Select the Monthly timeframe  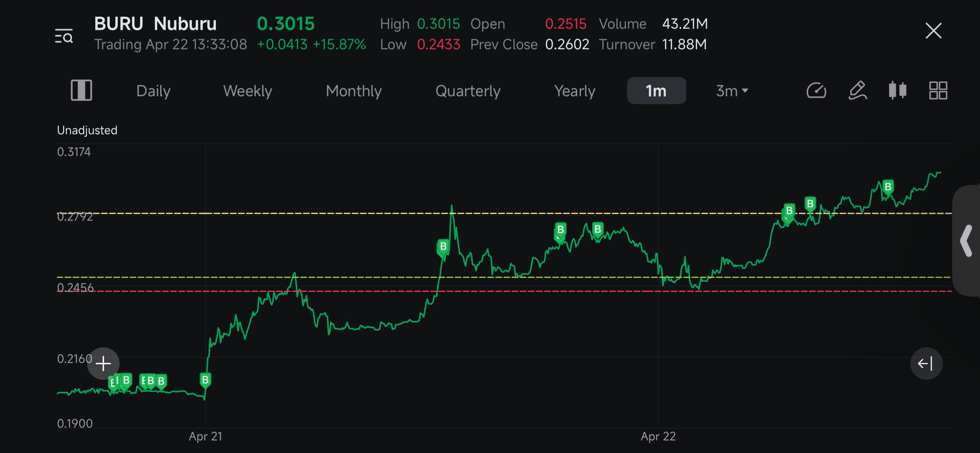[354, 91]
